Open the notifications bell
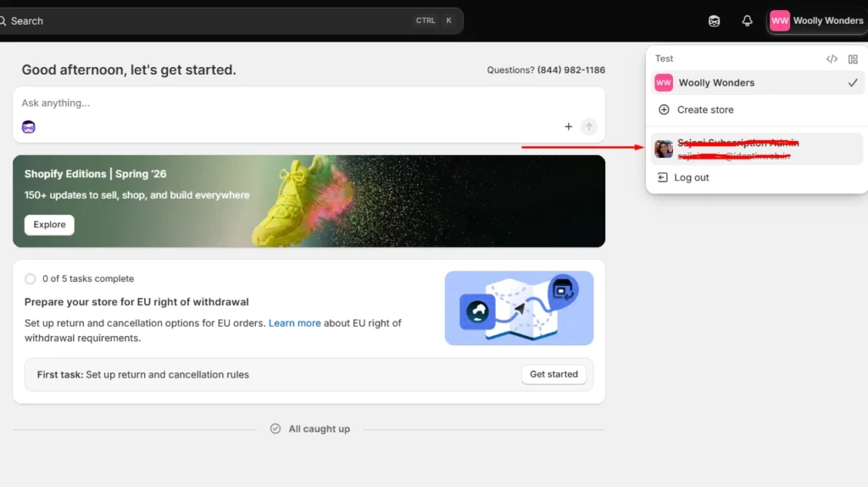This screenshot has width=868, height=487. coord(748,21)
